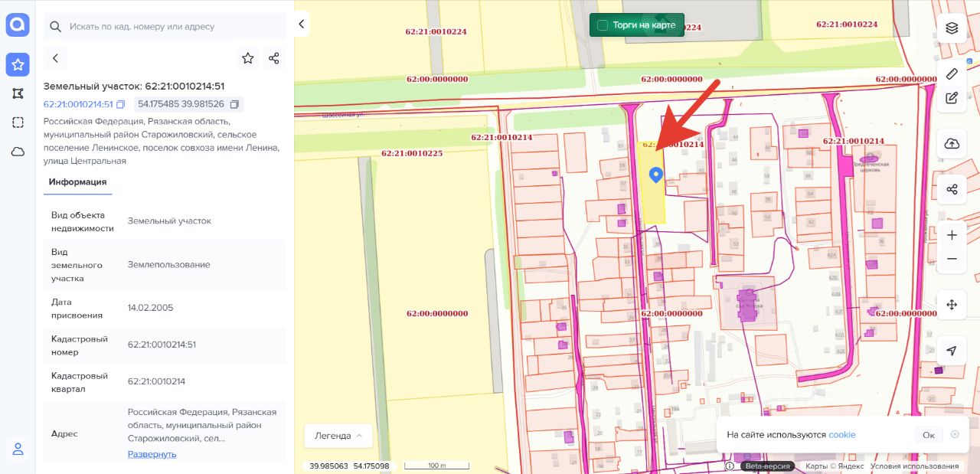This screenshot has width=980, height=474.
Task: Open the cookie link in notice
Action: (842, 435)
